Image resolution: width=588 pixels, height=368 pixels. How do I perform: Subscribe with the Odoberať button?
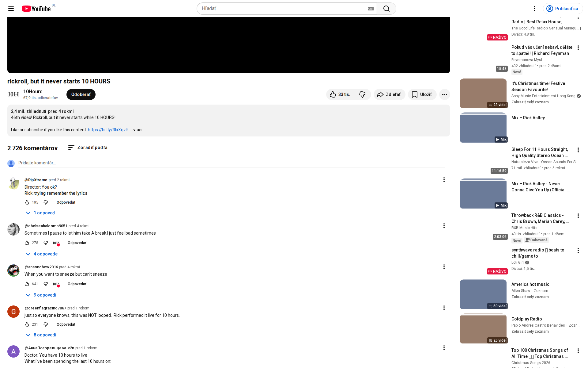coord(81,94)
